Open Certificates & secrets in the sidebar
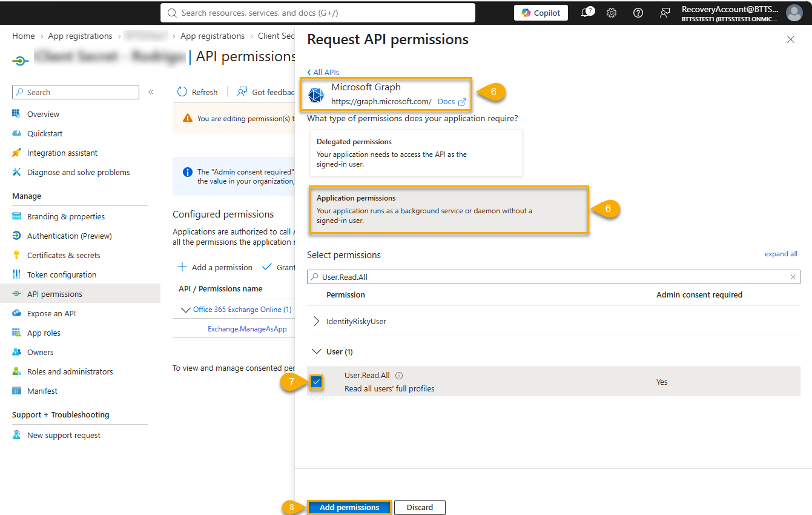The image size is (812, 515). click(64, 255)
